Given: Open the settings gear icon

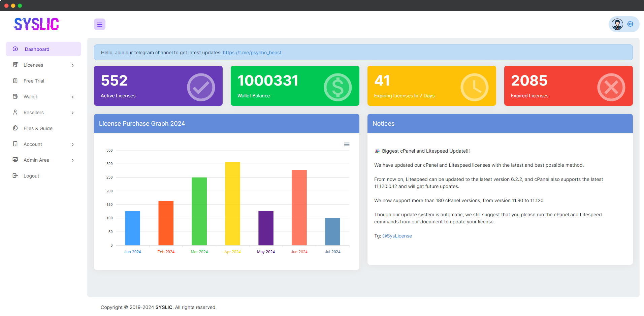Looking at the screenshot, I should click(x=630, y=24).
